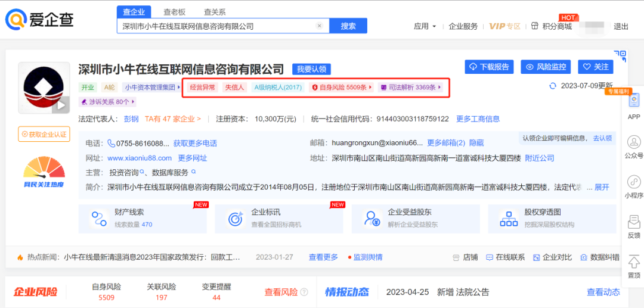Click the refresh icon beside 2023-07-09更新
The height and width of the screenshot is (308, 644).
(553, 86)
